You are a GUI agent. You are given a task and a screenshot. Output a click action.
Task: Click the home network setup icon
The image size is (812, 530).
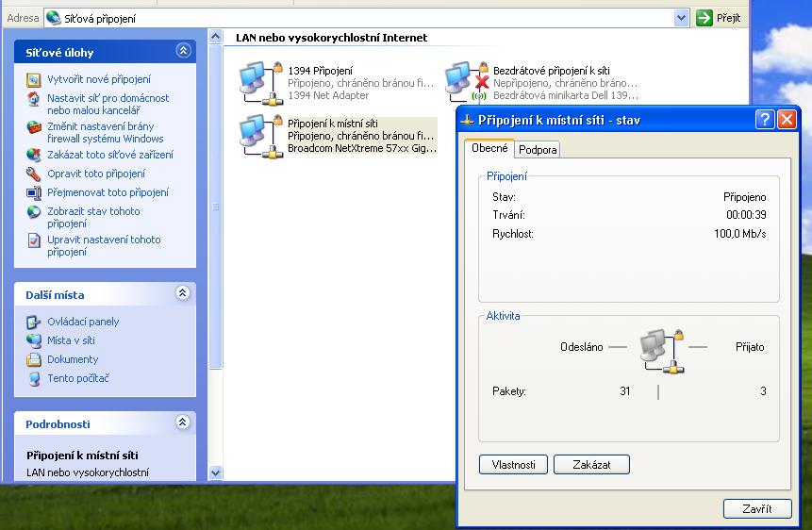click(34, 98)
